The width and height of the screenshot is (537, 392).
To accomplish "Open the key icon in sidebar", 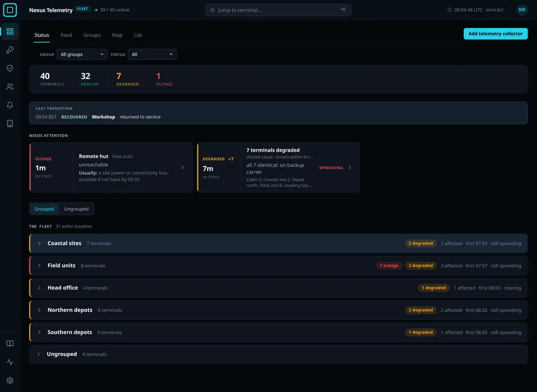I will (10, 50).
